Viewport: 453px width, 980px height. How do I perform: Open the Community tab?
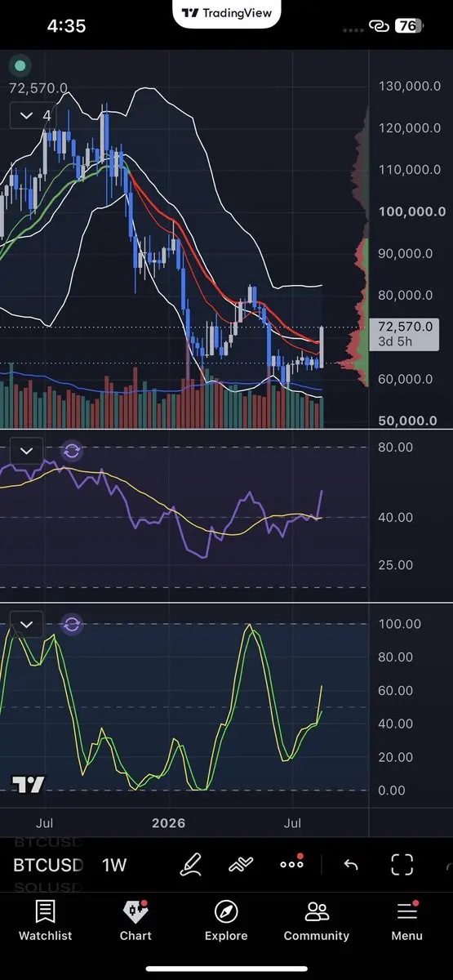point(317,920)
